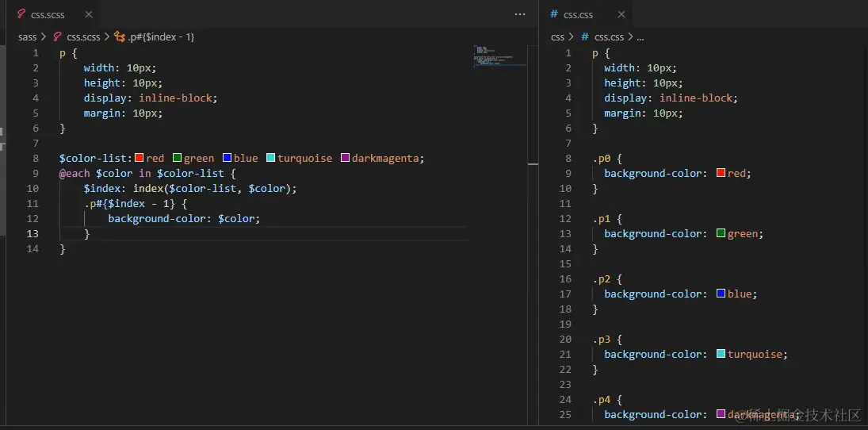The height and width of the screenshot is (430, 868).
Task: Click the hash icon on css.css tab
Action: [x=553, y=14]
